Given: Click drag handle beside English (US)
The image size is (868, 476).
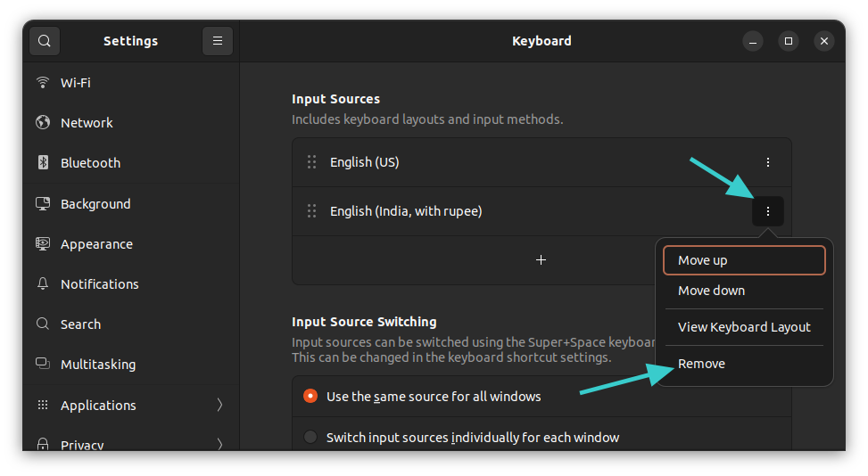Looking at the screenshot, I should tap(311, 162).
